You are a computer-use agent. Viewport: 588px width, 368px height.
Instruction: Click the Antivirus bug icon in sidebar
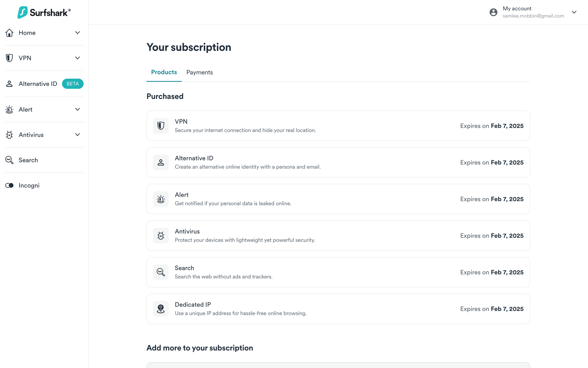click(9, 135)
